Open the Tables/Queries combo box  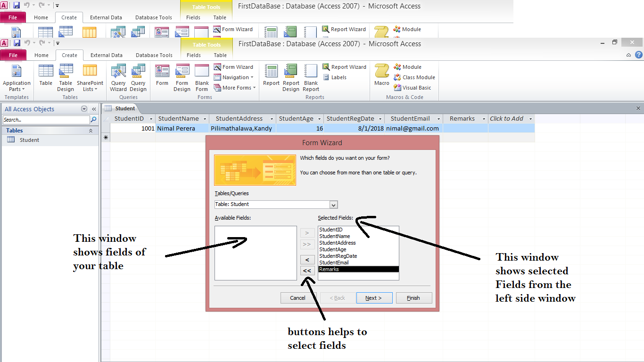334,205
